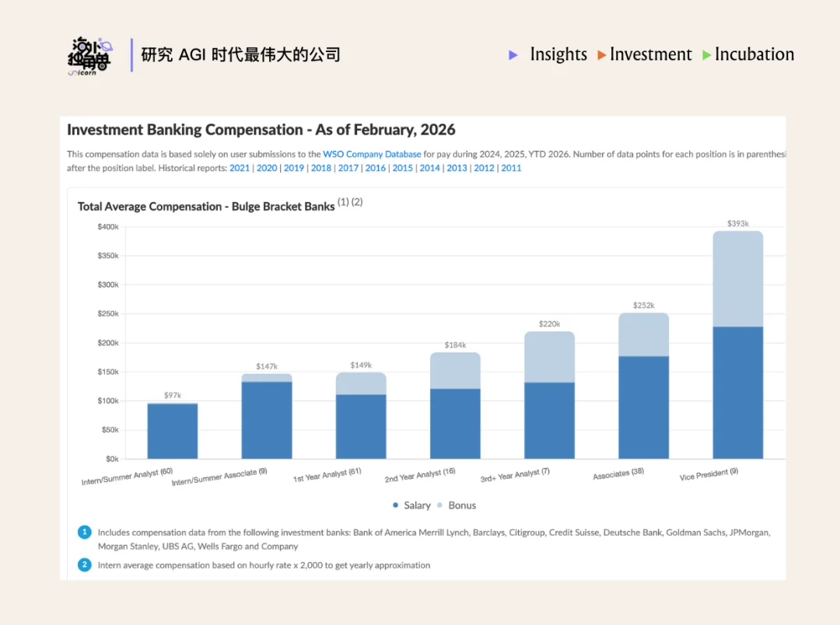
Task: Click the orange triangle beside Investment
Action: tap(603, 55)
